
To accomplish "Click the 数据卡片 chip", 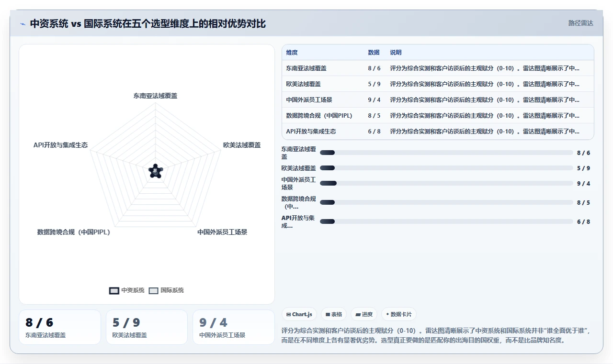I will pos(399,314).
